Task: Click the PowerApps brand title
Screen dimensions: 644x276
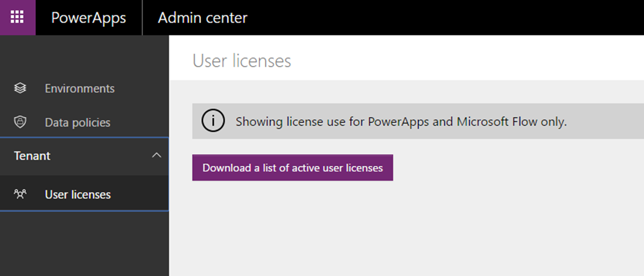Action: pyautogui.click(x=88, y=18)
